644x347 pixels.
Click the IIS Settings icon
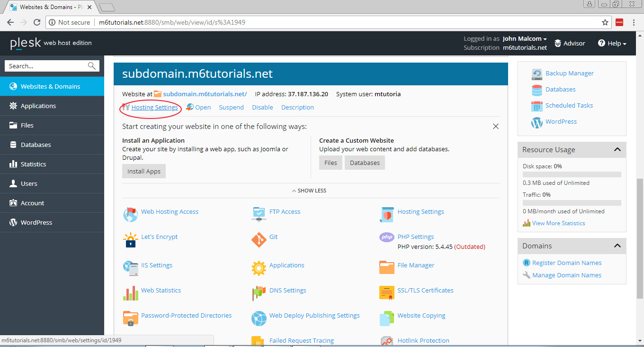tap(130, 268)
